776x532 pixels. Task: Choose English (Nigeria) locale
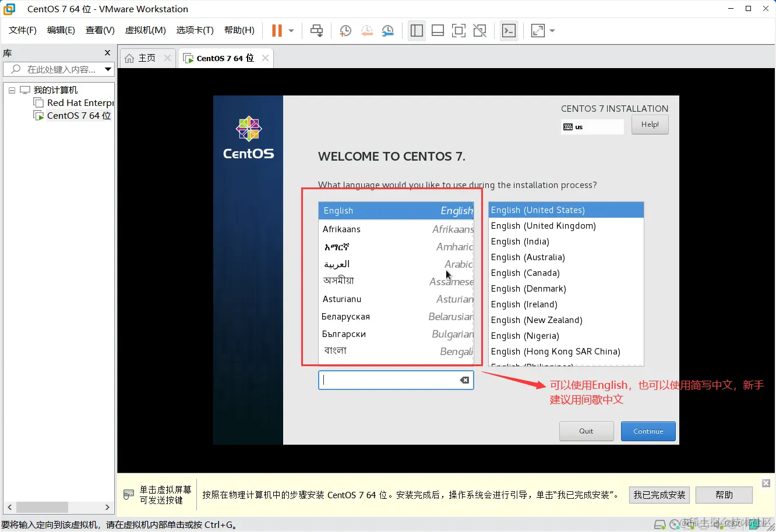pos(566,336)
